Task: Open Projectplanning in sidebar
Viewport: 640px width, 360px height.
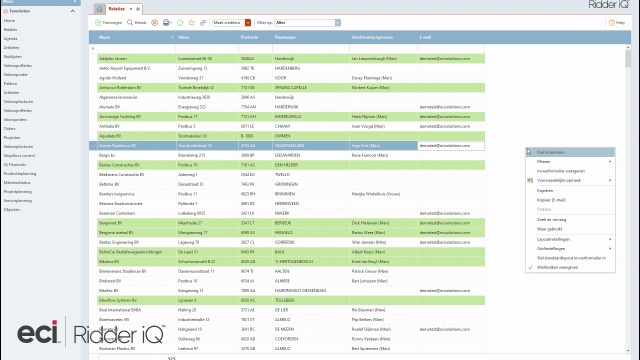Action: (x=18, y=191)
